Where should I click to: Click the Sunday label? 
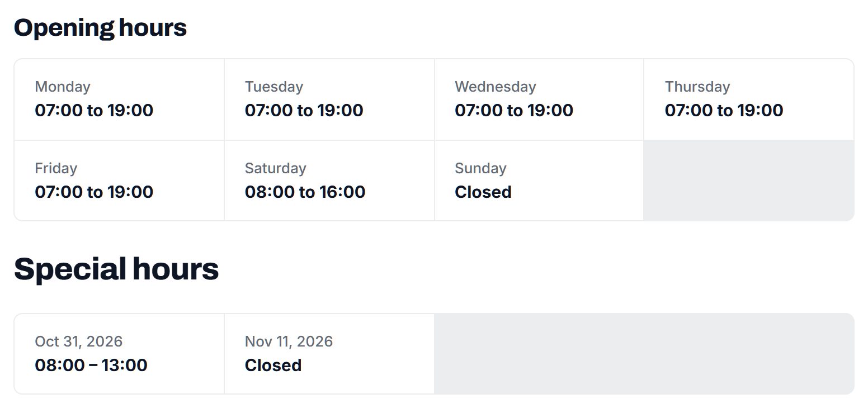pos(480,168)
